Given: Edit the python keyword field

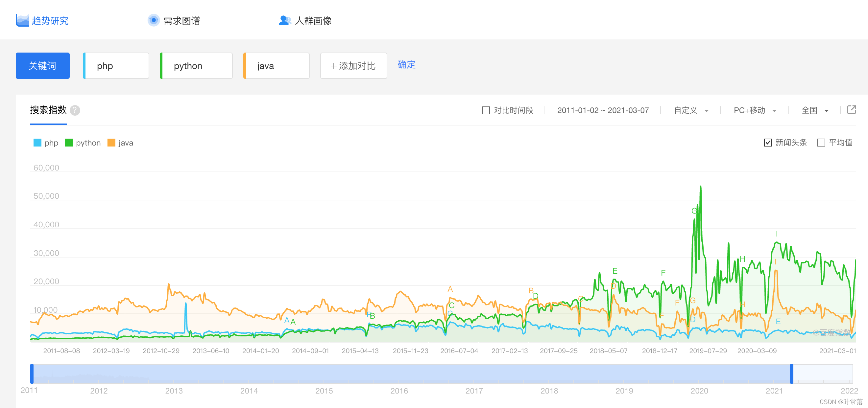Looking at the screenshot, I should click(x=196, y=66).
